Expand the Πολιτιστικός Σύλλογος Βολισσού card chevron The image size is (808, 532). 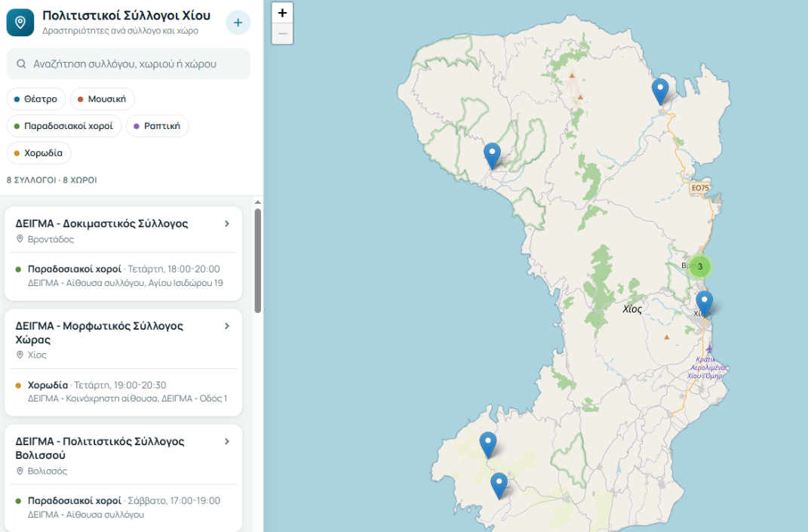227,441
